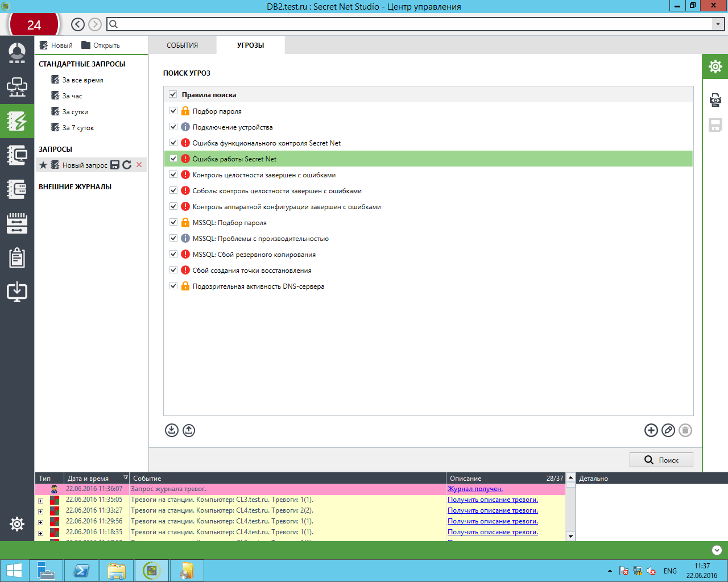Viewport: 728px width, 582px height.
Task: Switch to the 'СОБЫТИЯ' tab
Action: [x=182, y=45]
